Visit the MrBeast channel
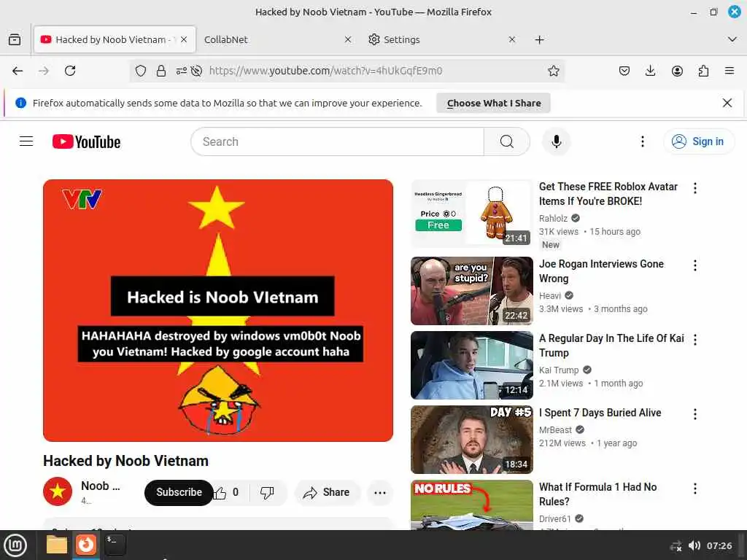This screenshot has height=560, width=747. (x=555, y=429)
